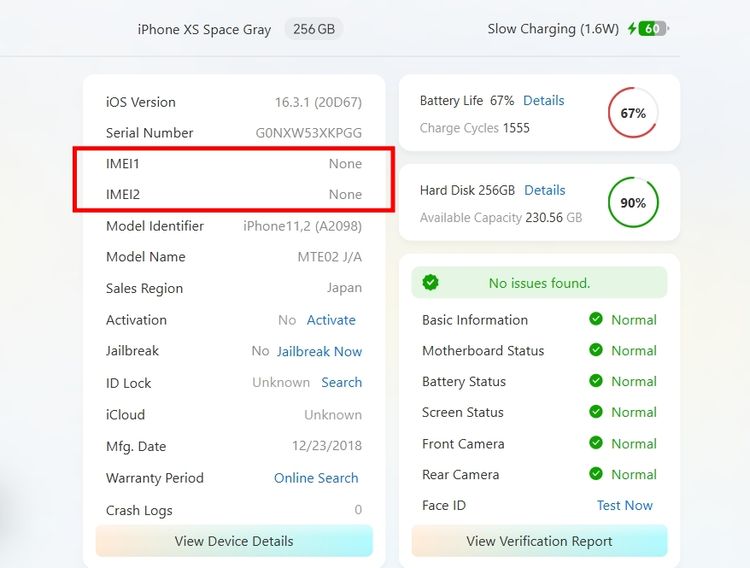The width and height of the screenshot is (750, 568).
Task: Select the serial number G0NXW53XKPGG
Action: pyautogui.click(x=309, y=133)
